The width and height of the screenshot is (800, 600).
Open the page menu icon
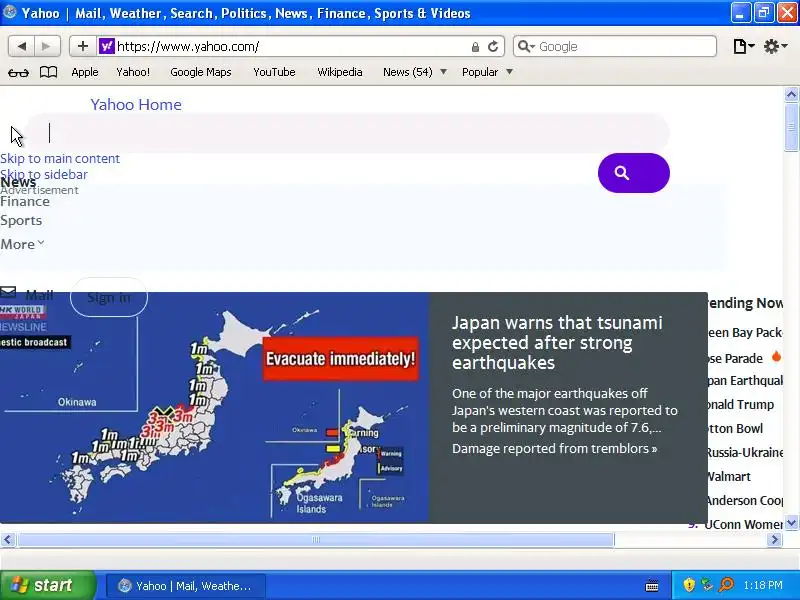pos(743,46)
